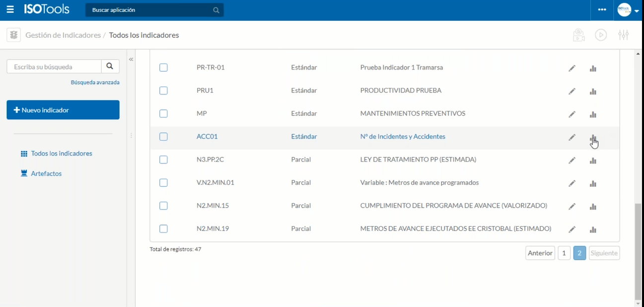Open chart for PRODUCTIVIDAD PRUEBA indicator

593,91
